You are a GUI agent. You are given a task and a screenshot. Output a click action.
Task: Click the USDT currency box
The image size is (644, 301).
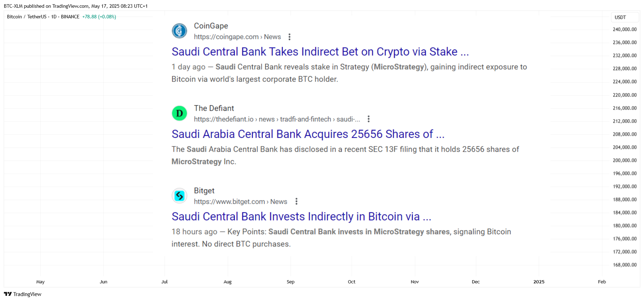tap(625, 17)
